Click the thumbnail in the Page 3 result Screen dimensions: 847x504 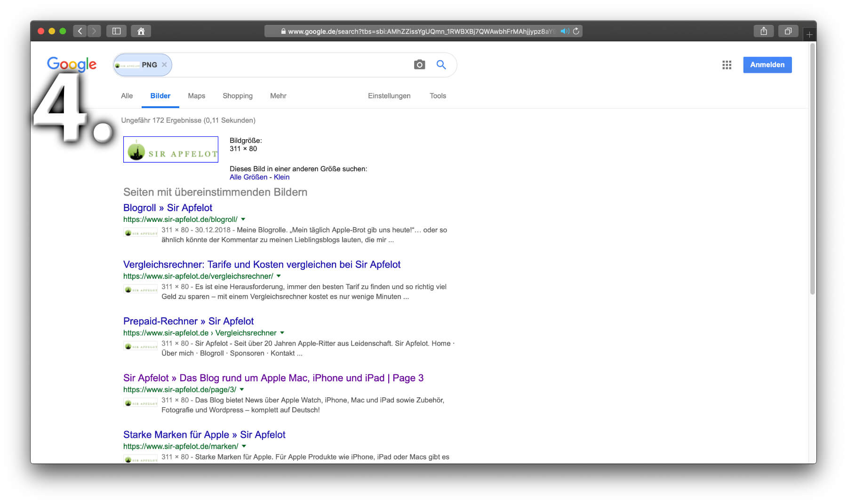(141, 403)
